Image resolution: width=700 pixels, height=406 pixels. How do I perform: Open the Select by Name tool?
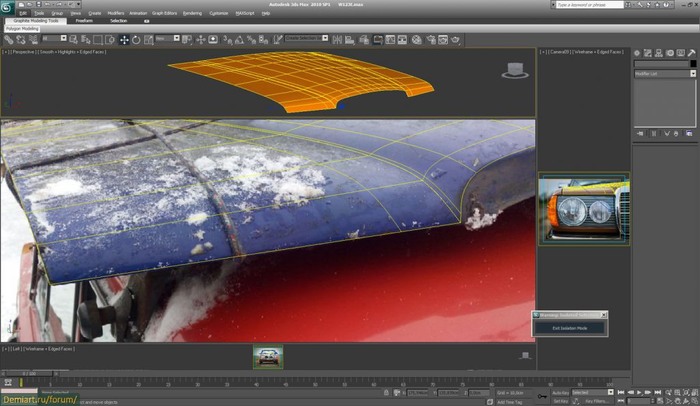pyautogui.click(x=86, y=40)
